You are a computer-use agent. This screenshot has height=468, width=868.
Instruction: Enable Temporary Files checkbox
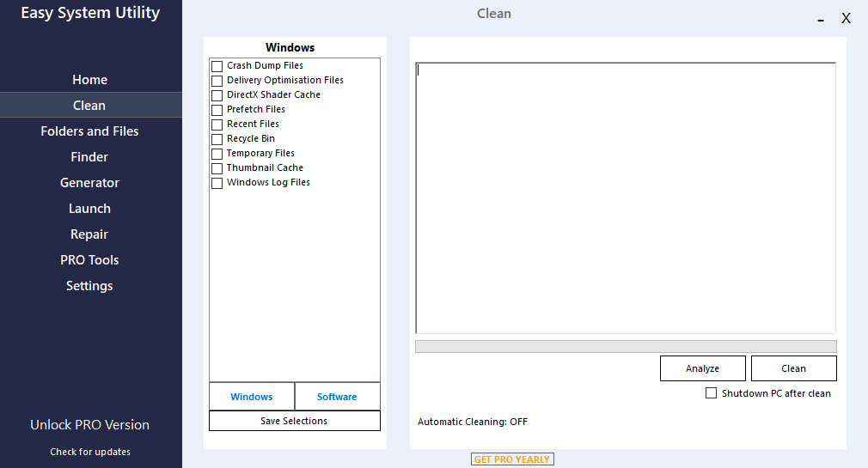(217, 154)
